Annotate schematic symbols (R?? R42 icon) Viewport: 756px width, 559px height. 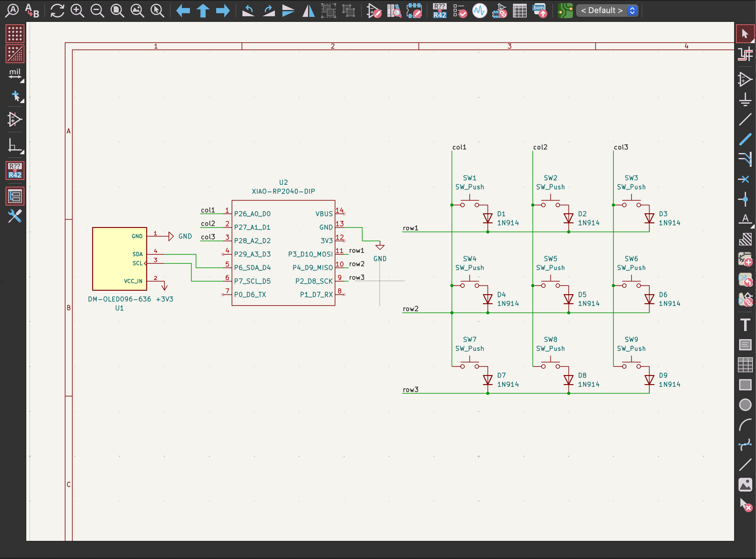(x=440, y=11)
